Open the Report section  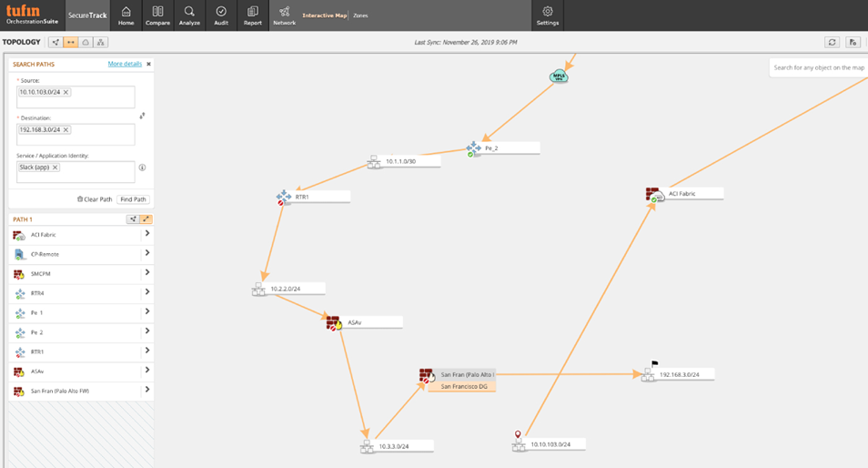(252, 15)
